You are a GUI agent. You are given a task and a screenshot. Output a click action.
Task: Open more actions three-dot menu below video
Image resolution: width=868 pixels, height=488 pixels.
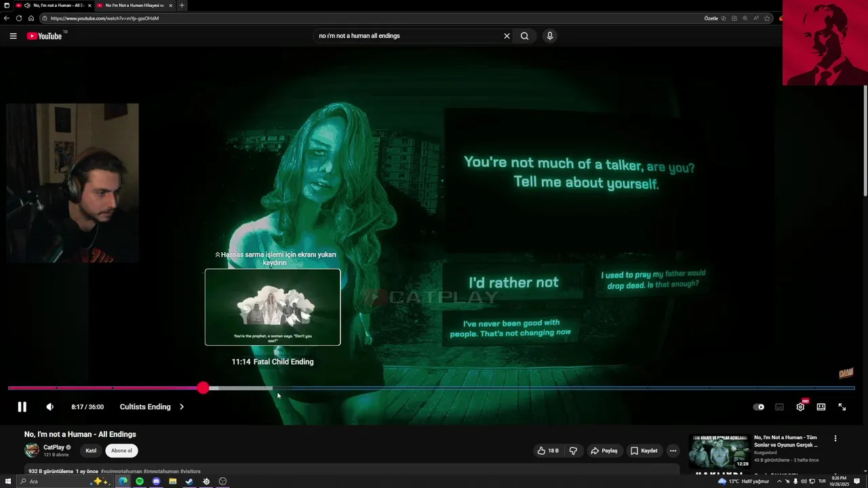pyautogui.click(x=673, y=451)
